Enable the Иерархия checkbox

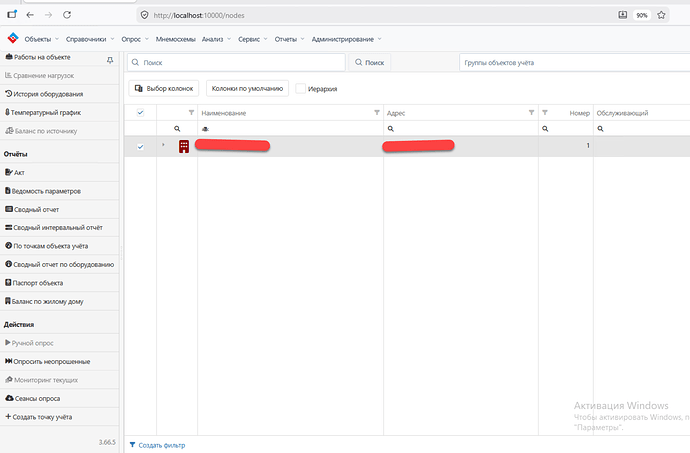point(300,88)
